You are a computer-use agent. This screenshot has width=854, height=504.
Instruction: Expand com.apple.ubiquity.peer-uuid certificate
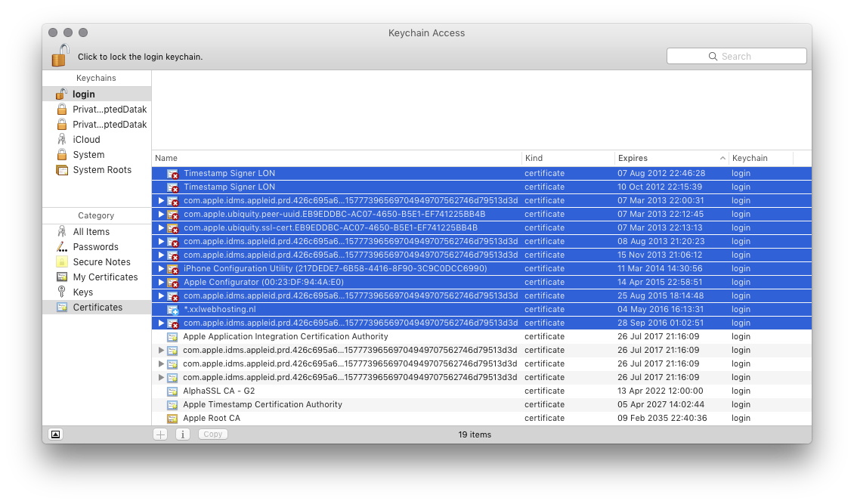(x=161, y=214)
